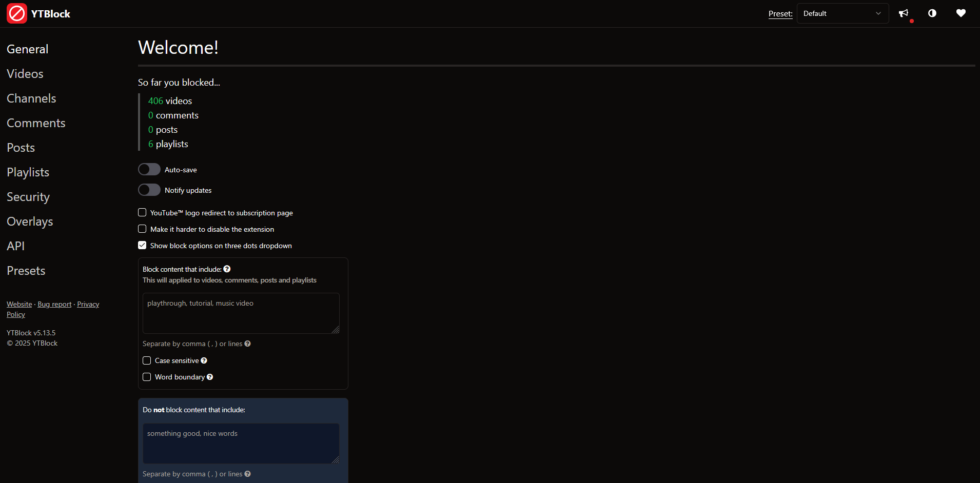This screenshot has width=980, height=483.
Task: Click the help icon after Separate by comma
Action: (x=247, y=344)
